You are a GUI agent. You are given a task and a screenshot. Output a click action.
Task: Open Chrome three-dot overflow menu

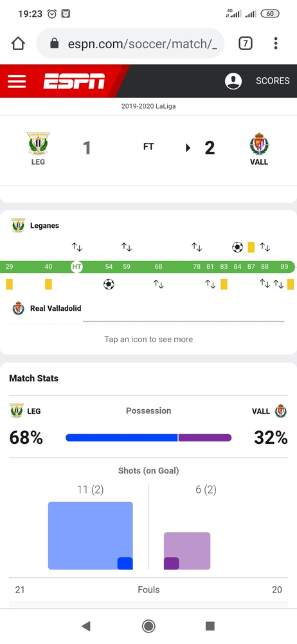pos(276,44)
